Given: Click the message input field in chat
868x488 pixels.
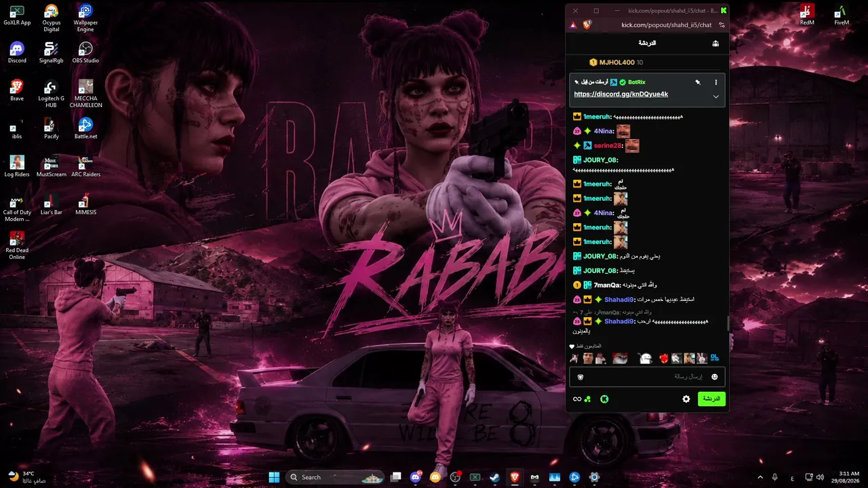Looking at the screenshot, I should click(x=647, y=377).
